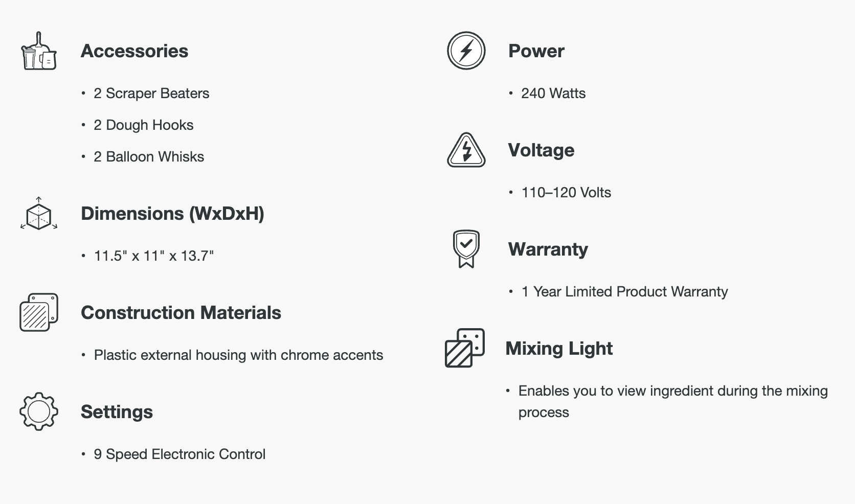The image size is (855, 504).
Task: Click the "9 Speed Electronic Control" text
Action: coord(179,454)
